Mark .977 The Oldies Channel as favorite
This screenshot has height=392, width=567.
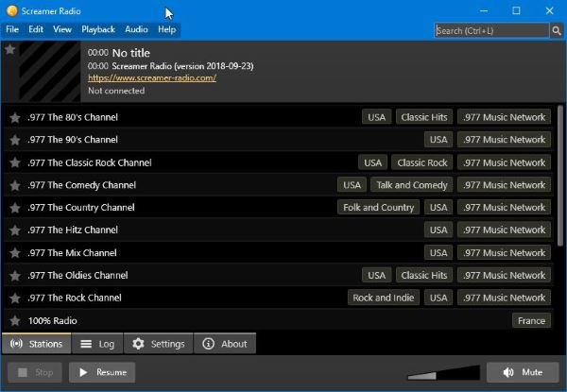pyautogui.click(x=15, y=276)
